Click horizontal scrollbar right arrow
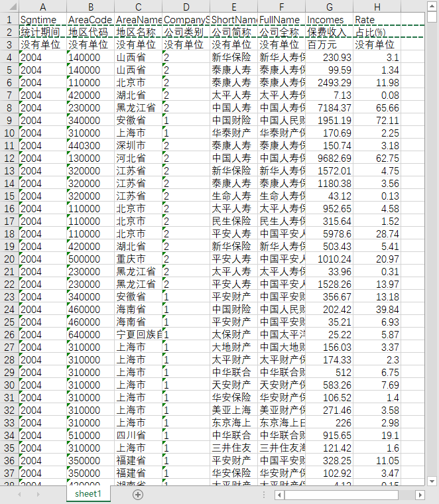 pyautogui.click(x=419, y=495)
